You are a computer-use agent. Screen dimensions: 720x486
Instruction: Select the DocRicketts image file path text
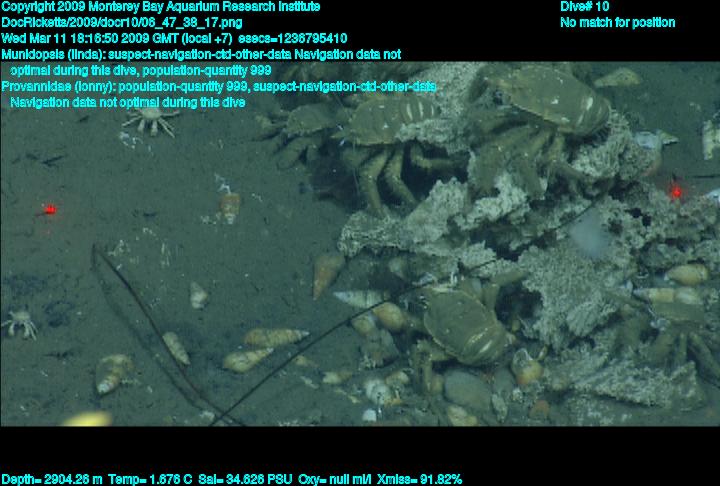[121, 22]
